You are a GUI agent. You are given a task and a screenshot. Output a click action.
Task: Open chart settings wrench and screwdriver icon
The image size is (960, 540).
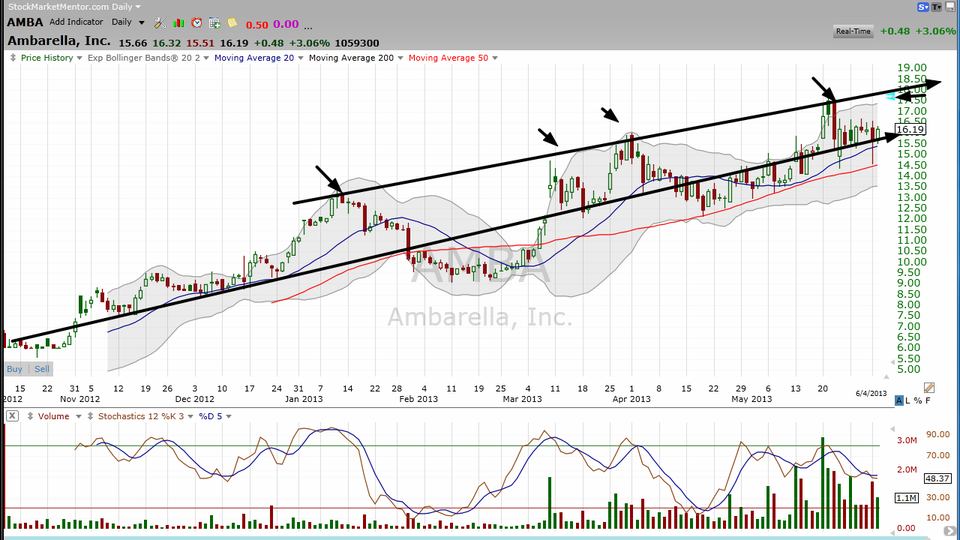click(160, 23)
